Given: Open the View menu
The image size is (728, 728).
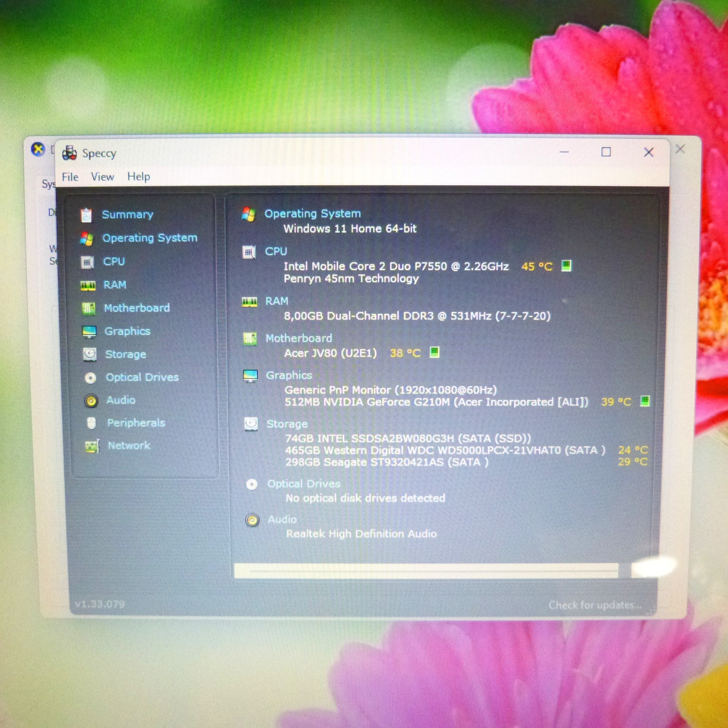Looking at the screenshot, I should pos(102,177).
